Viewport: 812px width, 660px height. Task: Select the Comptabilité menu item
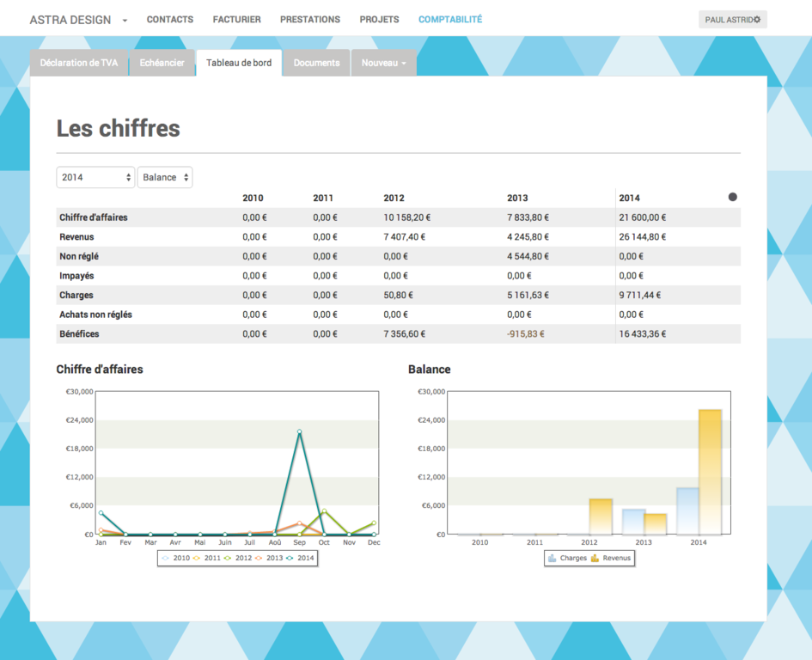pos(450,19)
